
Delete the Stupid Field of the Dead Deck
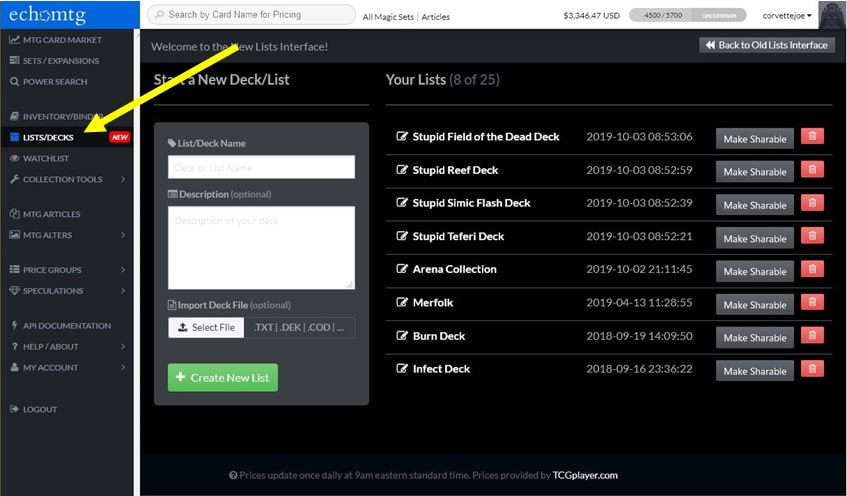click(812, 137)
